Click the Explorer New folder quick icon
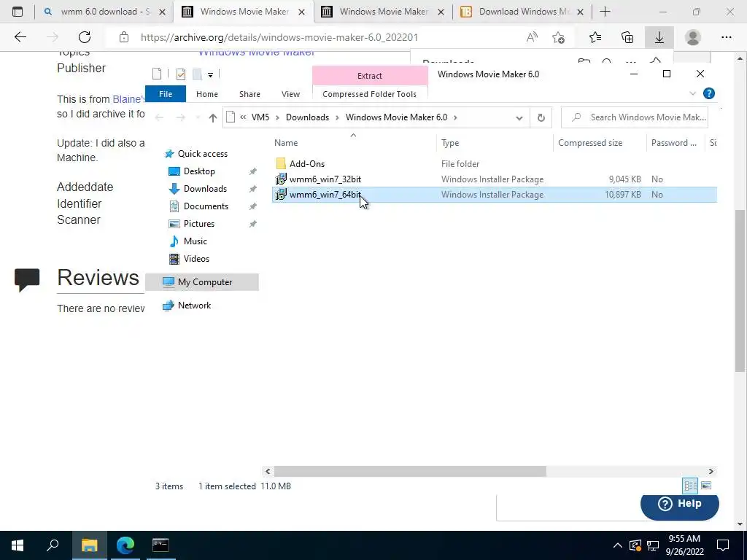Screen dimensions: 747x560 tap(197, 74)
